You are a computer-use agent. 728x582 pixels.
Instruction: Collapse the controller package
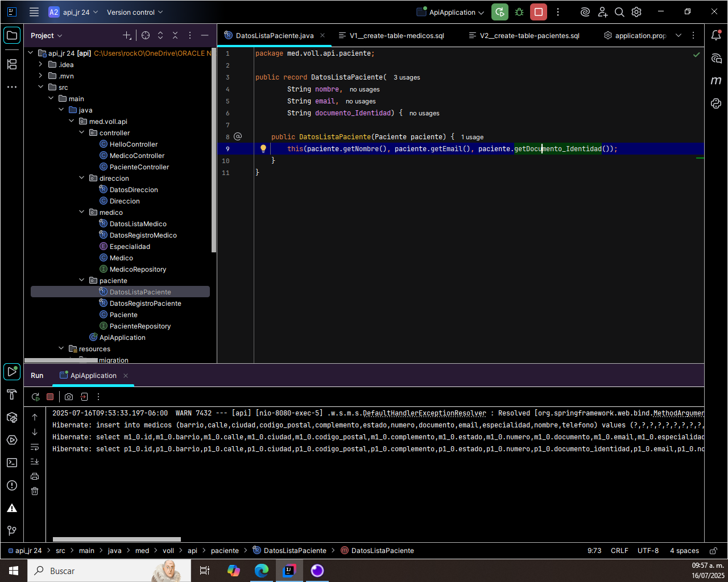[x=81, y=132]
